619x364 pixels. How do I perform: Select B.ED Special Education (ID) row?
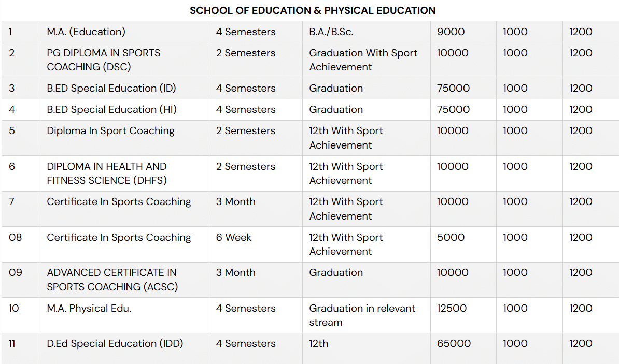click(x=111, y=88)
